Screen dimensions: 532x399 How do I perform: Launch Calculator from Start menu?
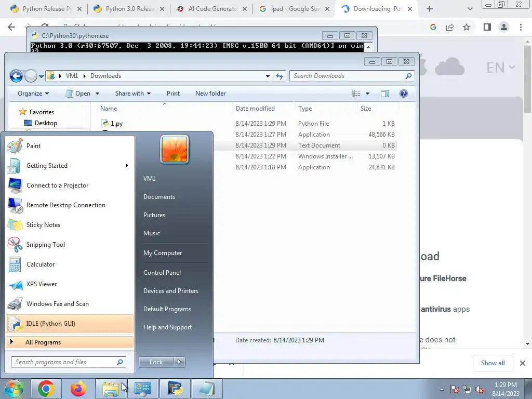[x=70, y=264]
